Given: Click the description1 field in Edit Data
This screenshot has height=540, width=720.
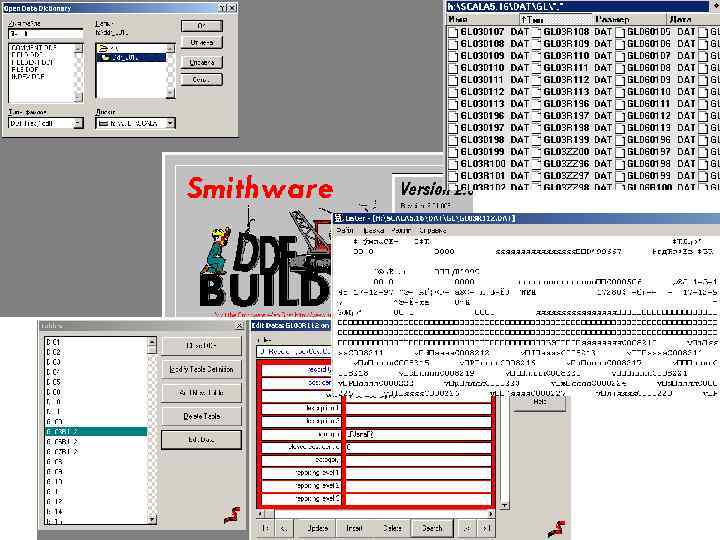Looking at the screenshot, I should tap(418, 408).
